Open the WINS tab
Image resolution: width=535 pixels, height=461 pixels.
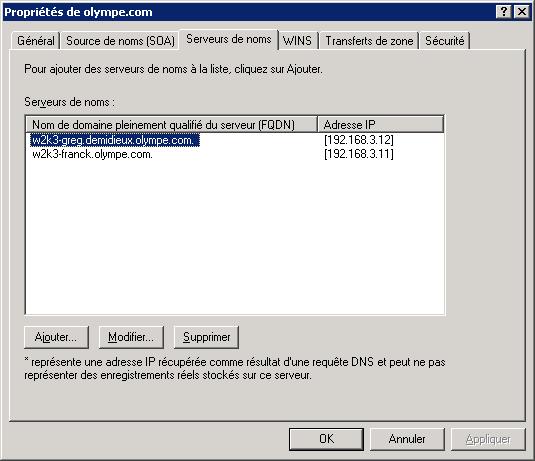(x=298, y=41)
